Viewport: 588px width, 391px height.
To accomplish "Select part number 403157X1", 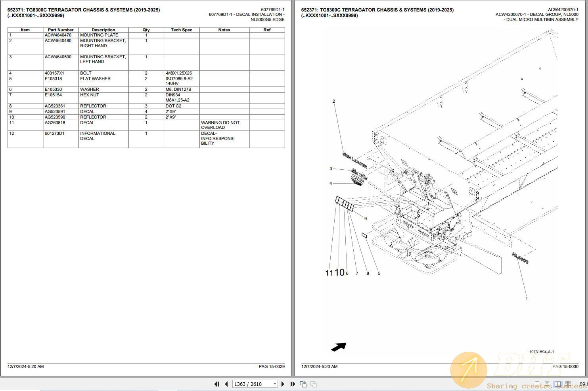I will click(x=54, y=73).
